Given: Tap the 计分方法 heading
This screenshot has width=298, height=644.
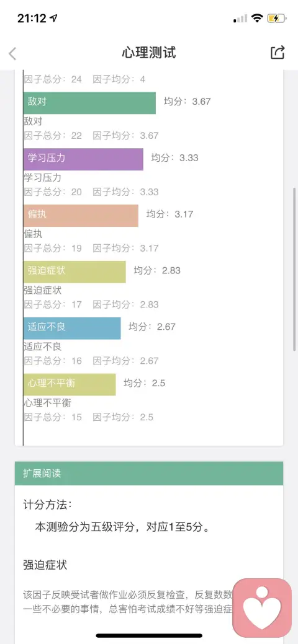Looking at the screenshot, I should 47,505.
